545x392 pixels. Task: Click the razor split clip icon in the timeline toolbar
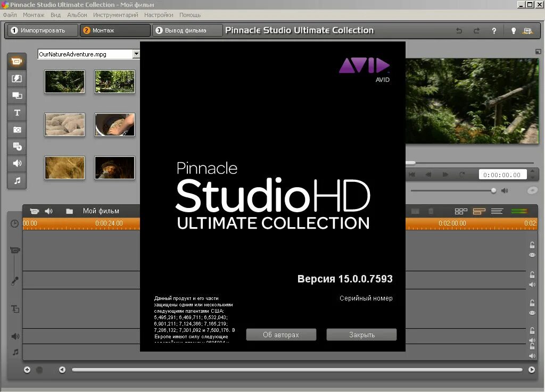(415, 211)
